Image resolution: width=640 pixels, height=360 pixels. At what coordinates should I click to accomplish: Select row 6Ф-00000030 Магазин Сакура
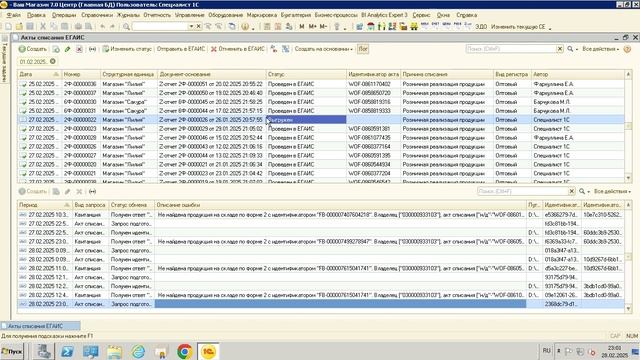tap(321, 102)
